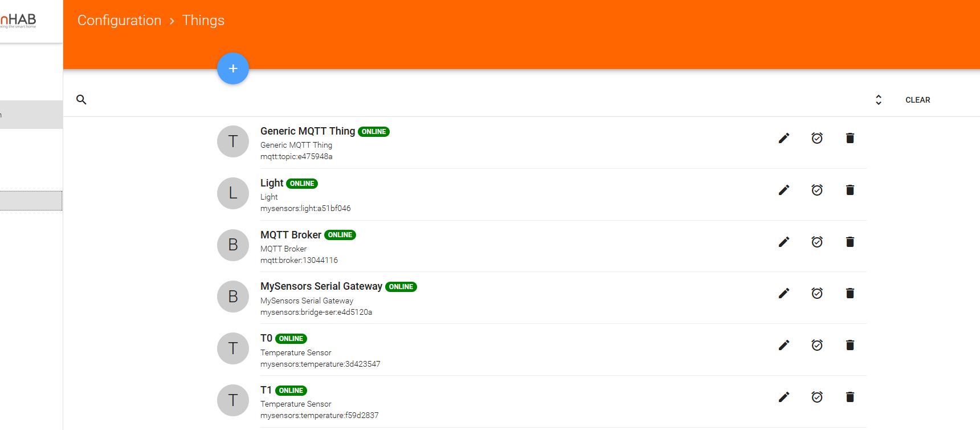Click the search magnifier icon

tap(81, 100)
